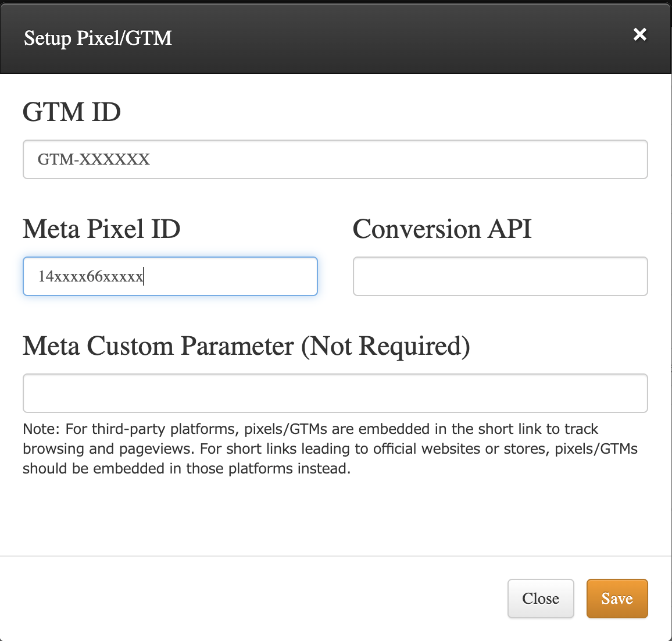
Task: Click the empty footer left of Close
Action: pos(250,599)
